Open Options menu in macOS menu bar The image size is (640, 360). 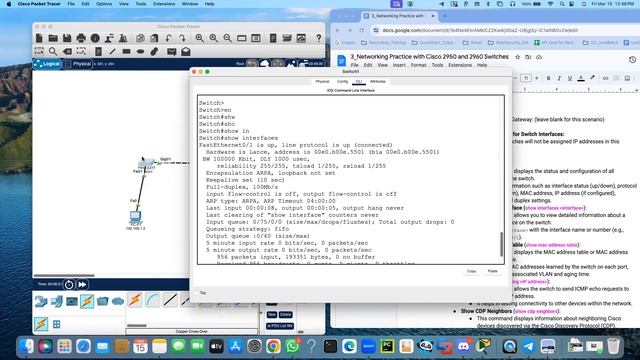coord(104,4)
